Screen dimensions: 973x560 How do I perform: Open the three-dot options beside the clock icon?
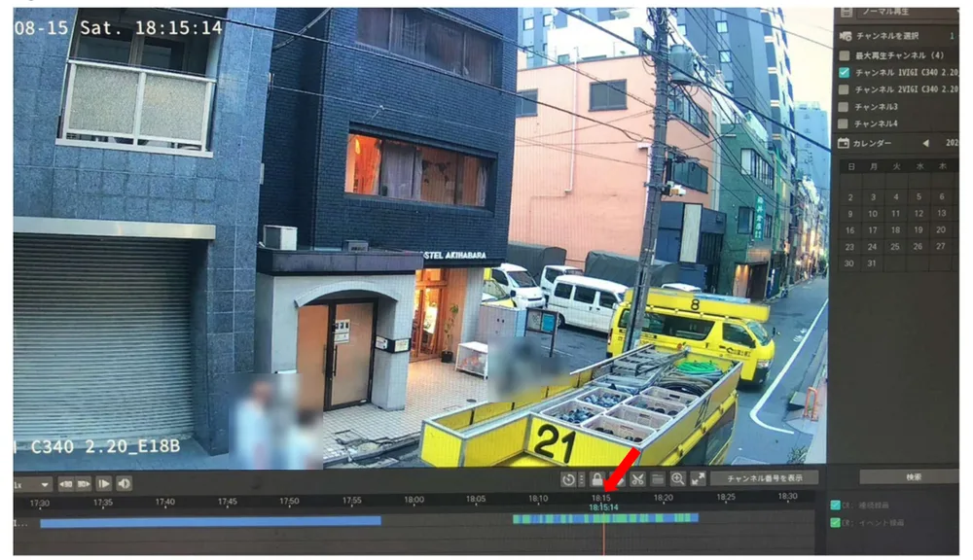[582, 479]
